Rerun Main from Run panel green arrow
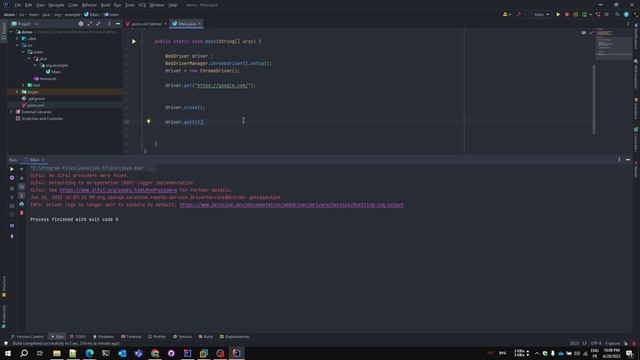Image resolution: width=640 pixels, height=360 pixels. click(x=12, y=169)
